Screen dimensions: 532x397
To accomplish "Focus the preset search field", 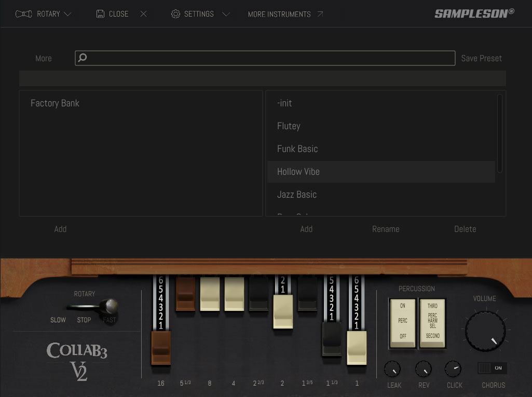I will (265, 58).
